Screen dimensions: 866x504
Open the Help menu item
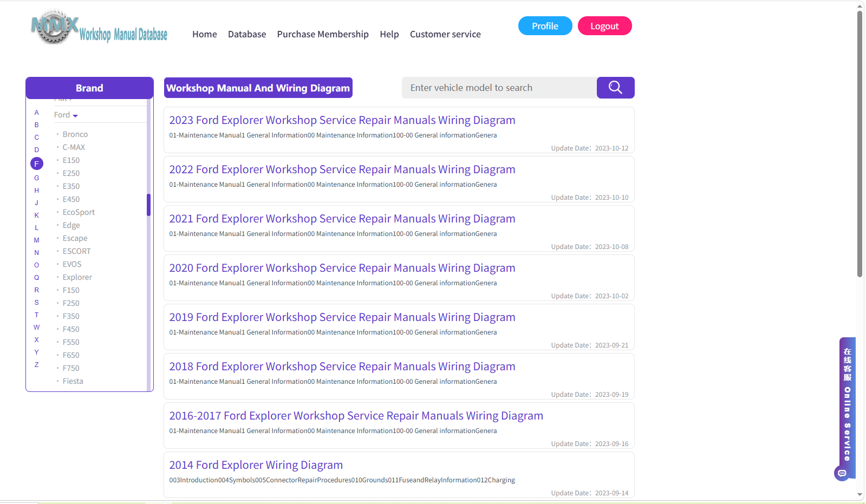[x=389, y=34]
